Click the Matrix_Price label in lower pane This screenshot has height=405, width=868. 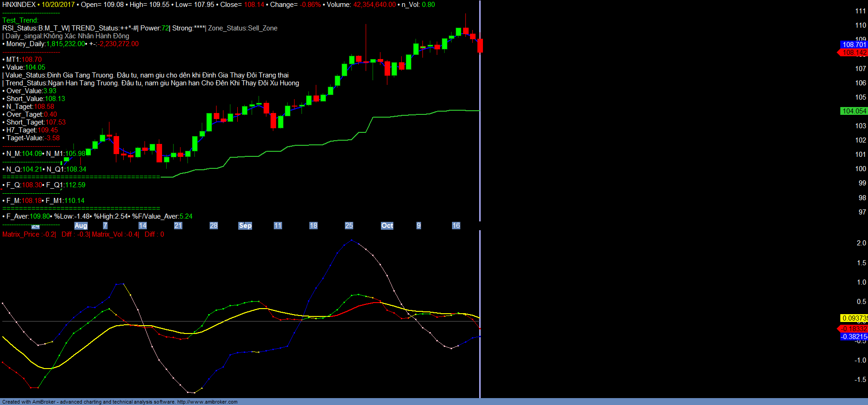pyautogui.click(x=21, y=234)
